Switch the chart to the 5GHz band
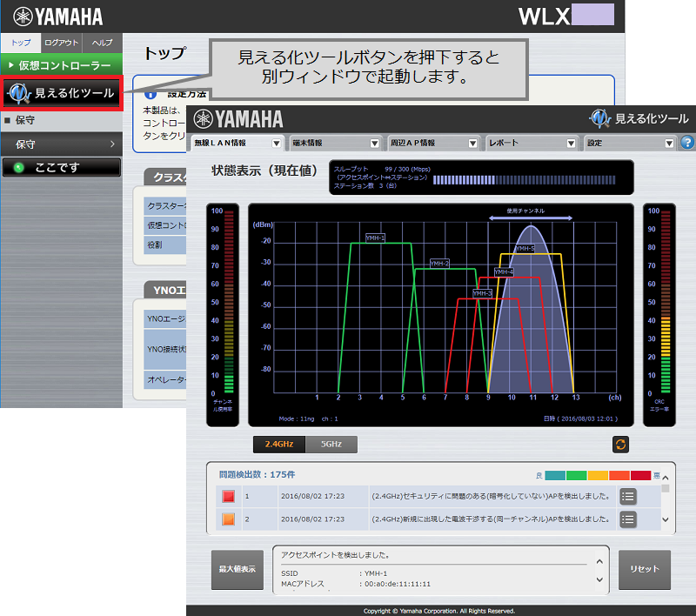This screenshot has width=696, height=616. click(331, 445)
